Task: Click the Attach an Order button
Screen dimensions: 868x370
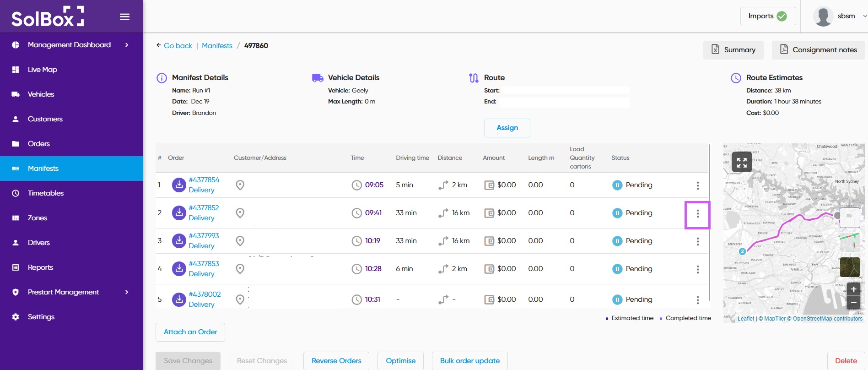Action: [x=190, y=332]
